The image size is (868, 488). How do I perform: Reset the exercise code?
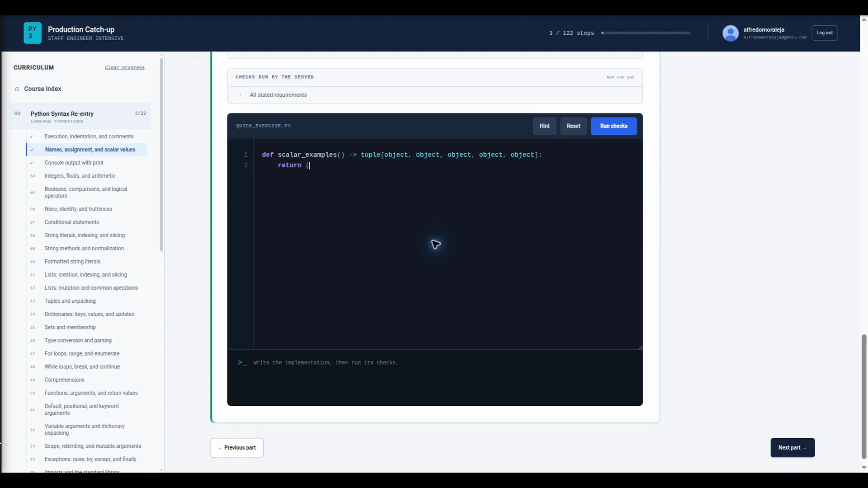tap(573, 126)
